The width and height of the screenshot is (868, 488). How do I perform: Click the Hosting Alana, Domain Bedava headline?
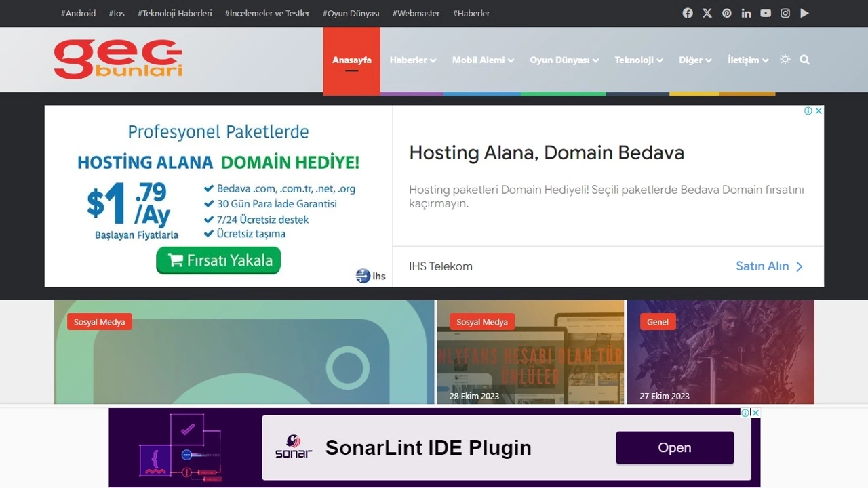point(547,152)
